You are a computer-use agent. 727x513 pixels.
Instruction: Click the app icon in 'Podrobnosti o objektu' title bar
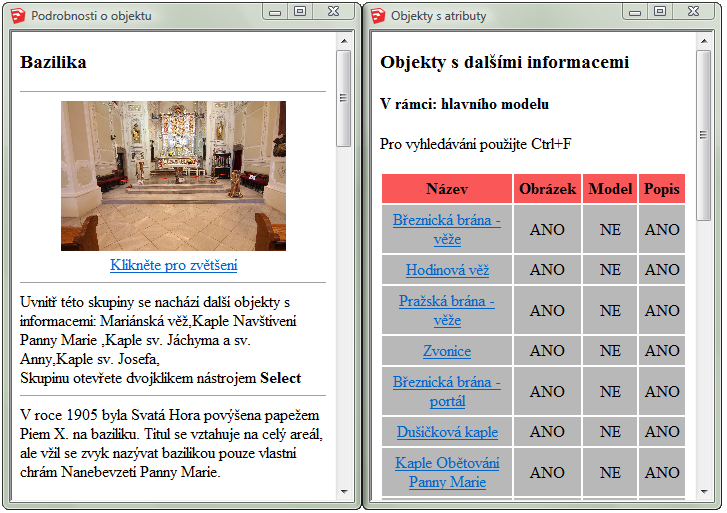click(16, 16)
